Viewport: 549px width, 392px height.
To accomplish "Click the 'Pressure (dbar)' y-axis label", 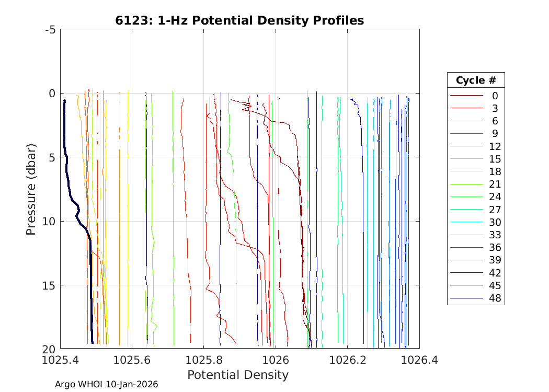I will pos(31,189).
